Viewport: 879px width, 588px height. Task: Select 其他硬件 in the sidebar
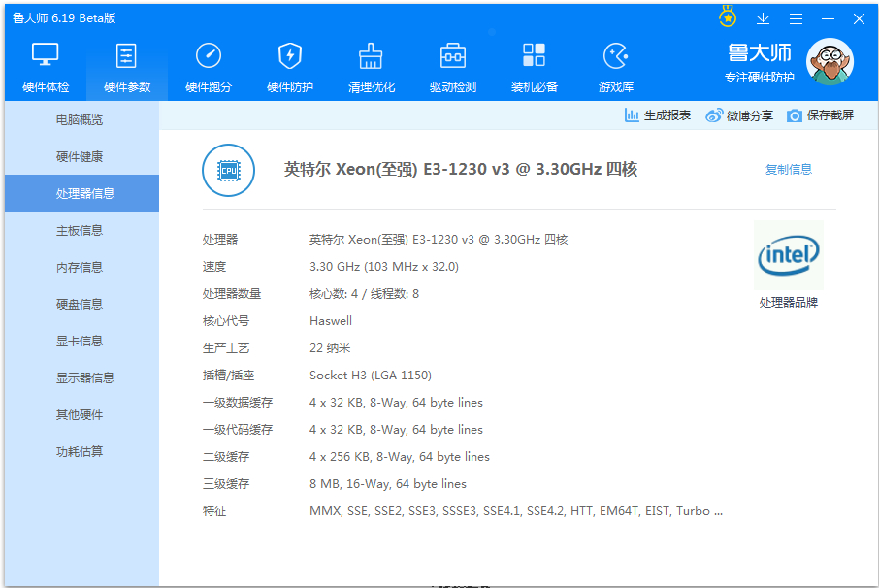pos(81,414)
